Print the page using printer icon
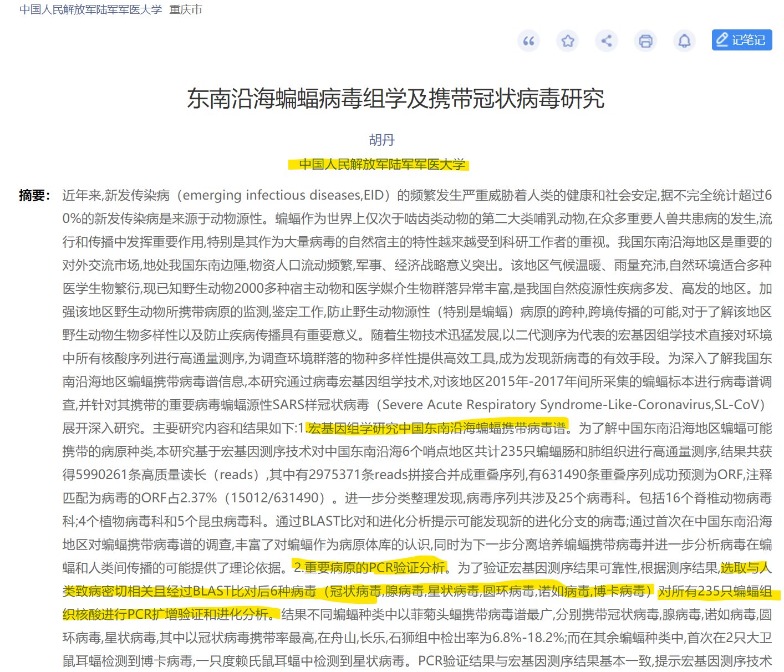The width and height of the screenshot is (784, 672). [x=645, y=40]
